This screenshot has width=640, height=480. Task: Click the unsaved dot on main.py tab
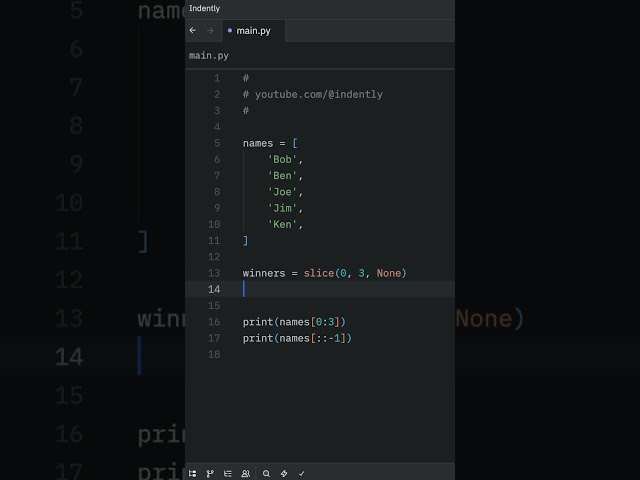tap(230, 30)
